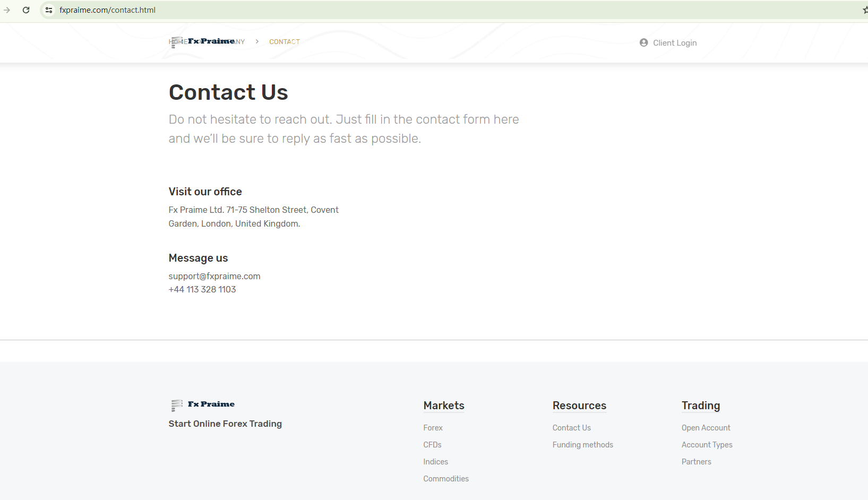Visit Funding methods under Resources

(x=582, y=445)
